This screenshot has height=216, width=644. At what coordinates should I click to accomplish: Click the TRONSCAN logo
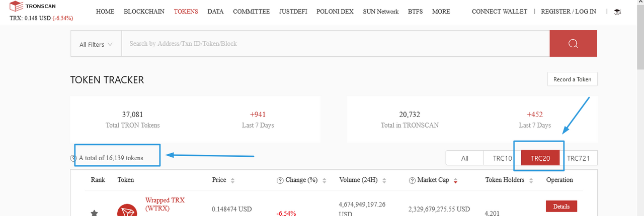(x=33, y=6)
